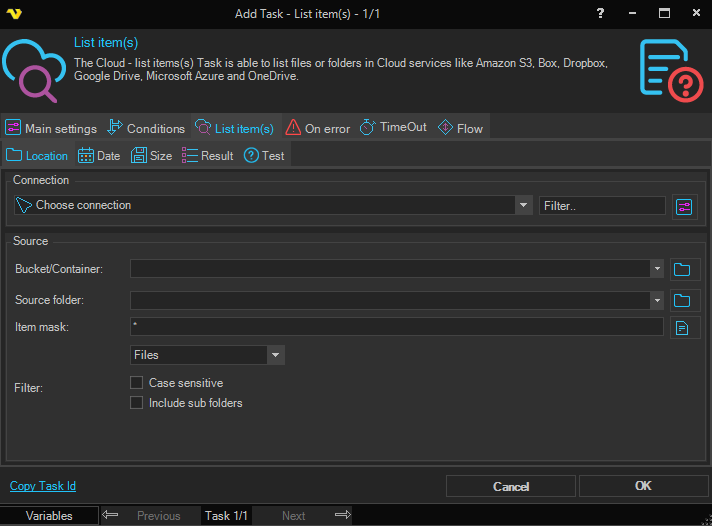The width and height of the screenshot is (712, 526).
Task: Open the On error tab
Action: click(x=318, y=128)
